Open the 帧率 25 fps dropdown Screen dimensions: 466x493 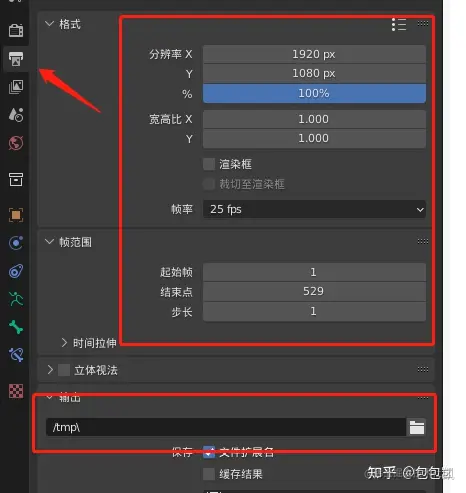(x=314, y=209)
